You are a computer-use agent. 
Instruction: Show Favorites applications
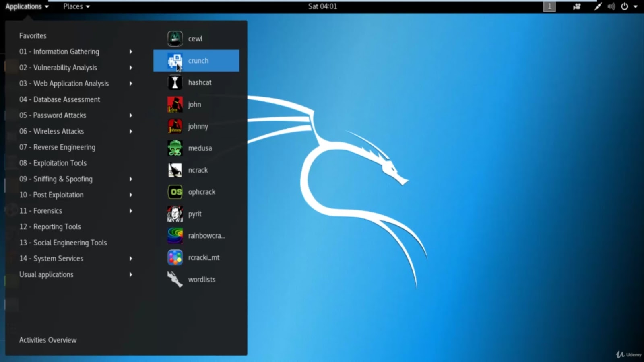point(32,35)
